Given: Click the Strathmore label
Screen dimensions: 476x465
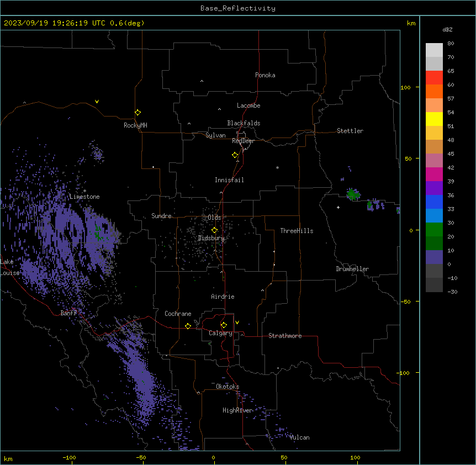Looking at the screenshot, I should (x=285, y=336).
